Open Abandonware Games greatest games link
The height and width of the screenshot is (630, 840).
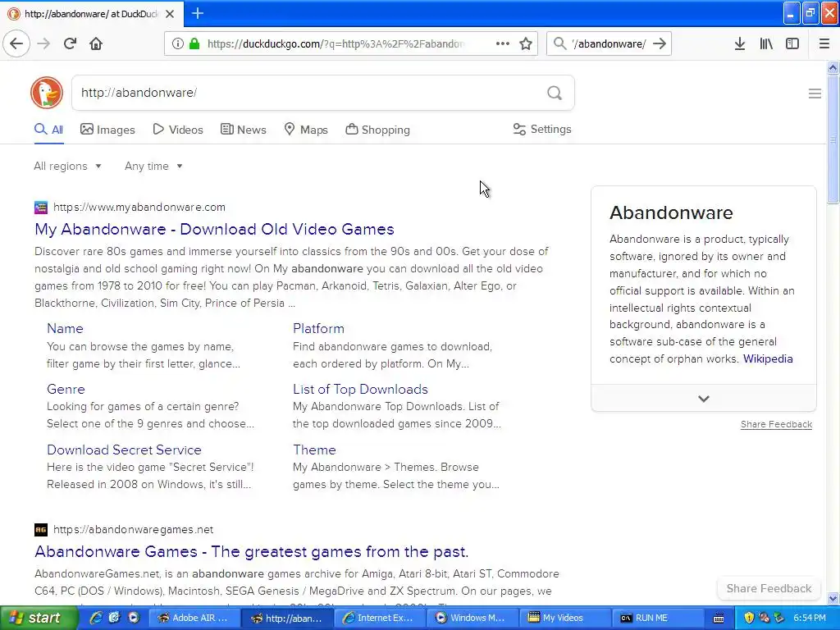coord(251,552)
